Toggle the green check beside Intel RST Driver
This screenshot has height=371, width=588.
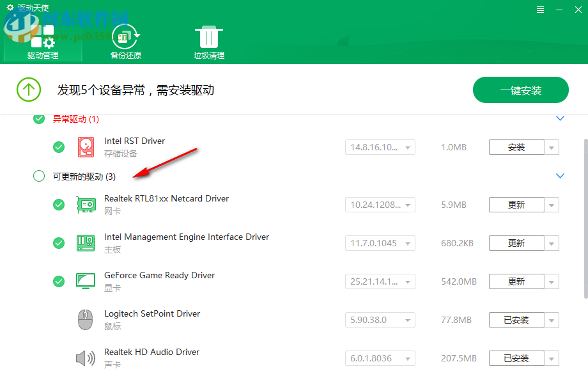(x=59, y=146)
